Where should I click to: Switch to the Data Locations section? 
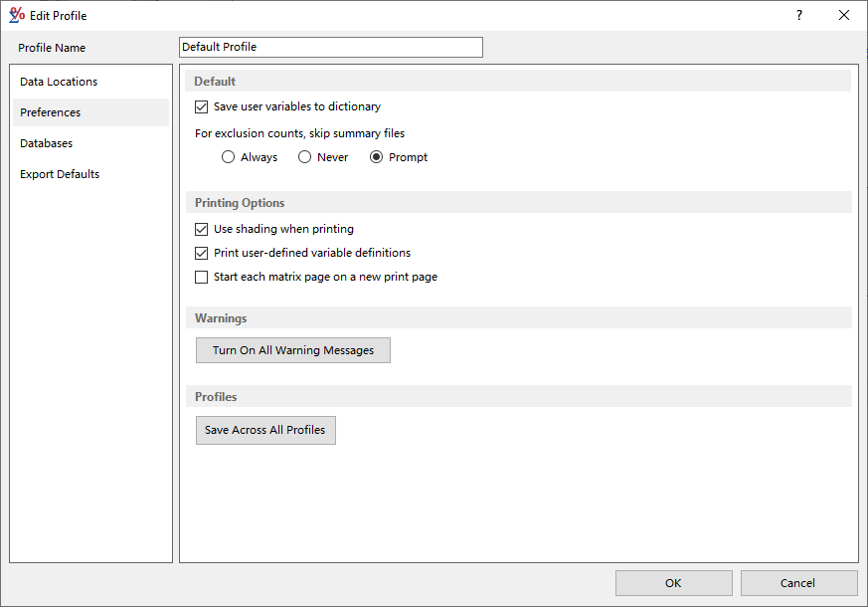tap(59, 81)
